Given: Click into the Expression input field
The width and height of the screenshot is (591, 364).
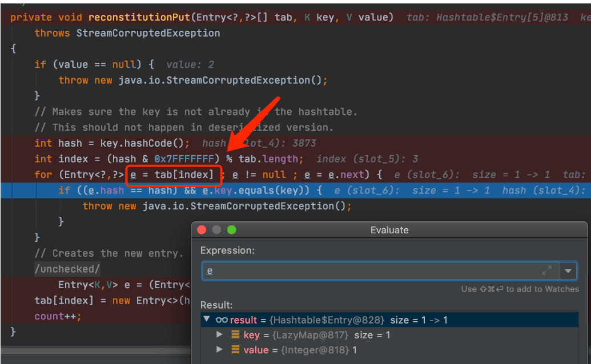Looking at the screenshot, I should (371, 271).
